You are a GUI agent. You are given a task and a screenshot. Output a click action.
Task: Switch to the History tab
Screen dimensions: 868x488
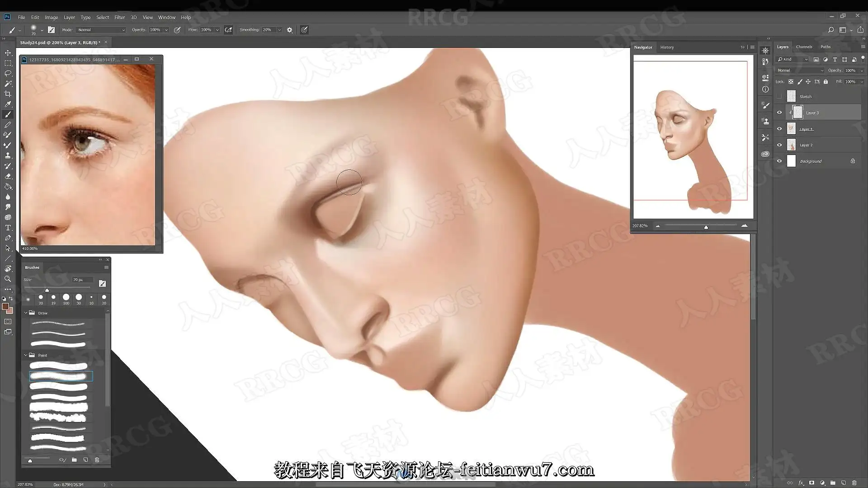[667, 47]
